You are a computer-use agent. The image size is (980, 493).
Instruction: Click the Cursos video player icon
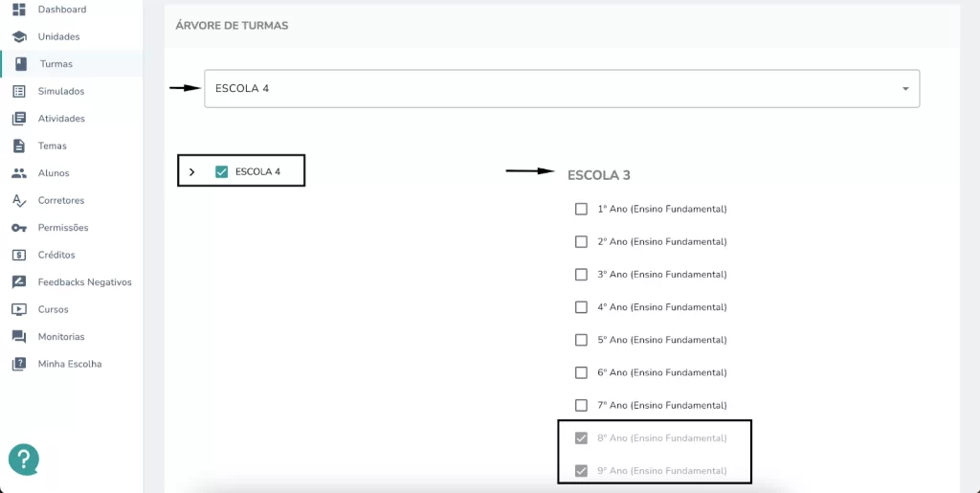(19, 309)
